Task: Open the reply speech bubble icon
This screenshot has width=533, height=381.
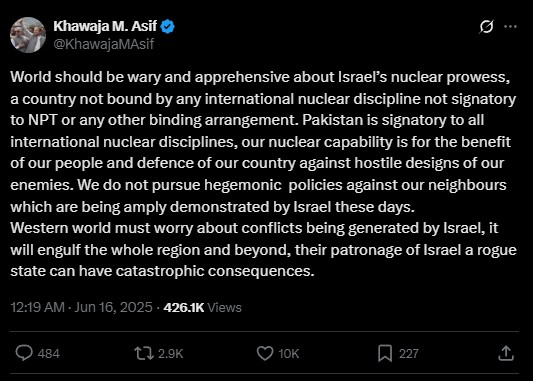Action: click(24, 353)
